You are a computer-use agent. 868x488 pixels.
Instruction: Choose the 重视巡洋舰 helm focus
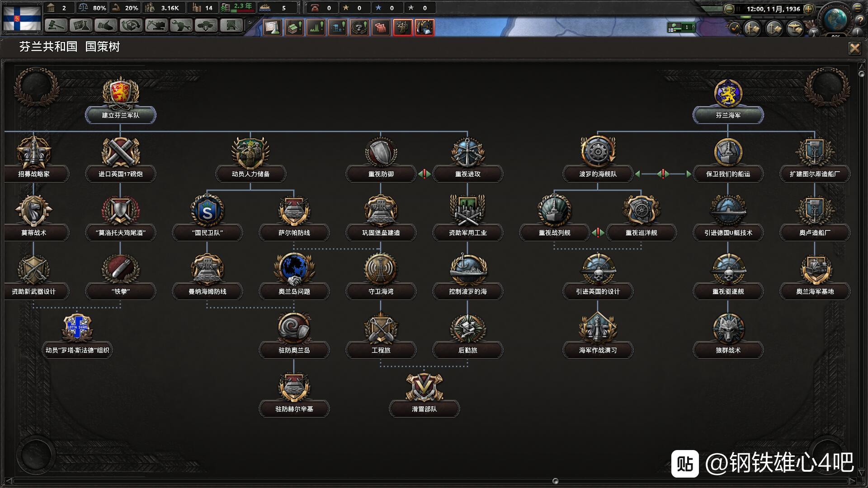click(x=641, y=218)
